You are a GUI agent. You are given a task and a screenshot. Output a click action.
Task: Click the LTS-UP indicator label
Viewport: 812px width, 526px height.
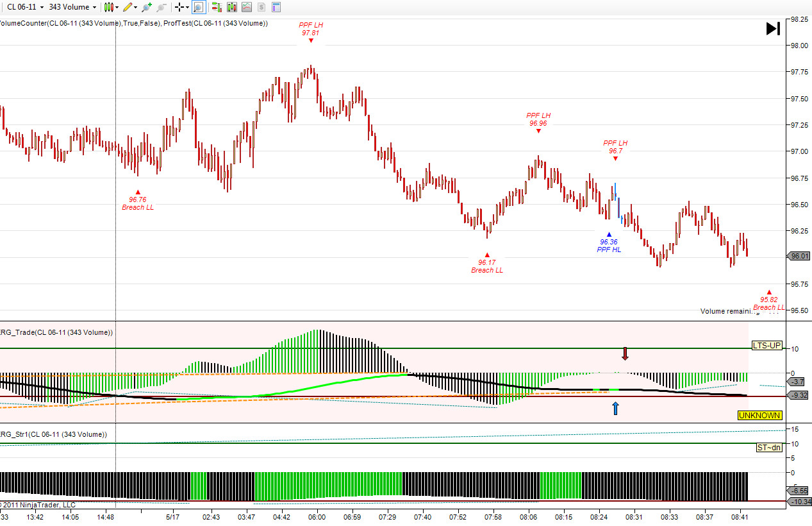click(767, 345)
